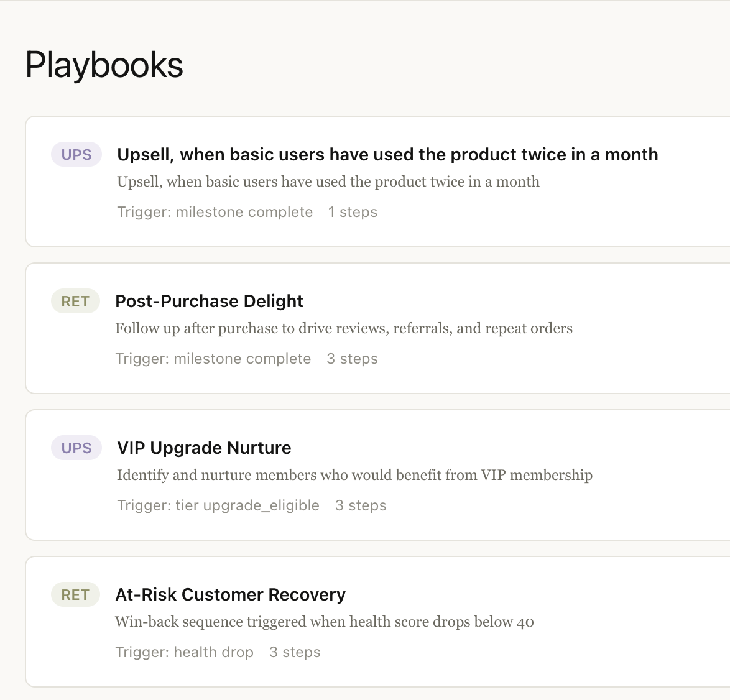Click the tier upgrade_eligible trigger label
This screenshot has height=700, width=730.
click(x=219, y=505)
